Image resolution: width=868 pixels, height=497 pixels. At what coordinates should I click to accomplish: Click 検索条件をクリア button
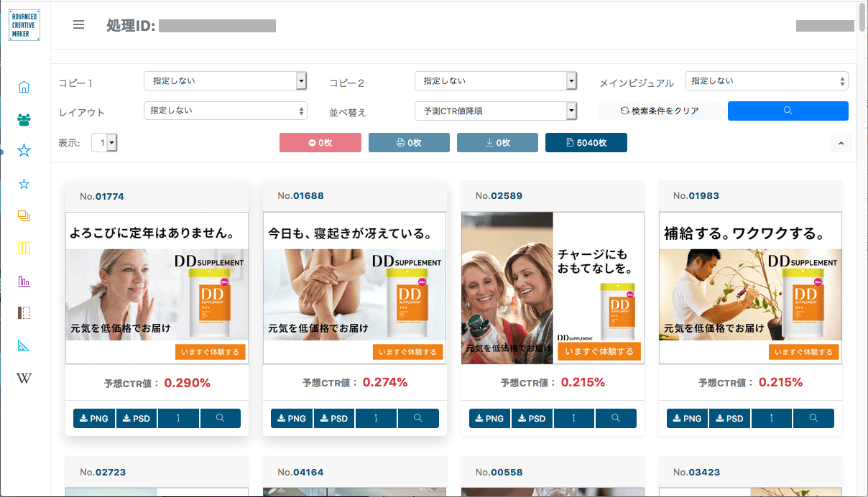[x=660, y=111]
